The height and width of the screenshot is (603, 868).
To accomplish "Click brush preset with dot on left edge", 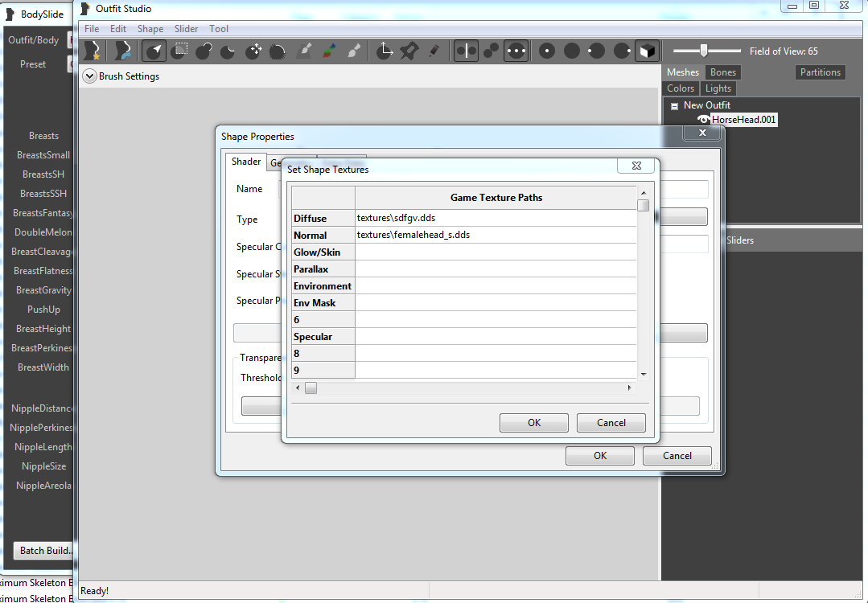I will [597, 51].
